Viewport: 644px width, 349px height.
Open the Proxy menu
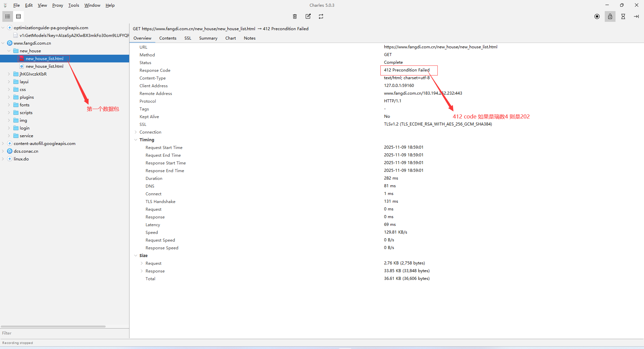click(x=58, y=5)
